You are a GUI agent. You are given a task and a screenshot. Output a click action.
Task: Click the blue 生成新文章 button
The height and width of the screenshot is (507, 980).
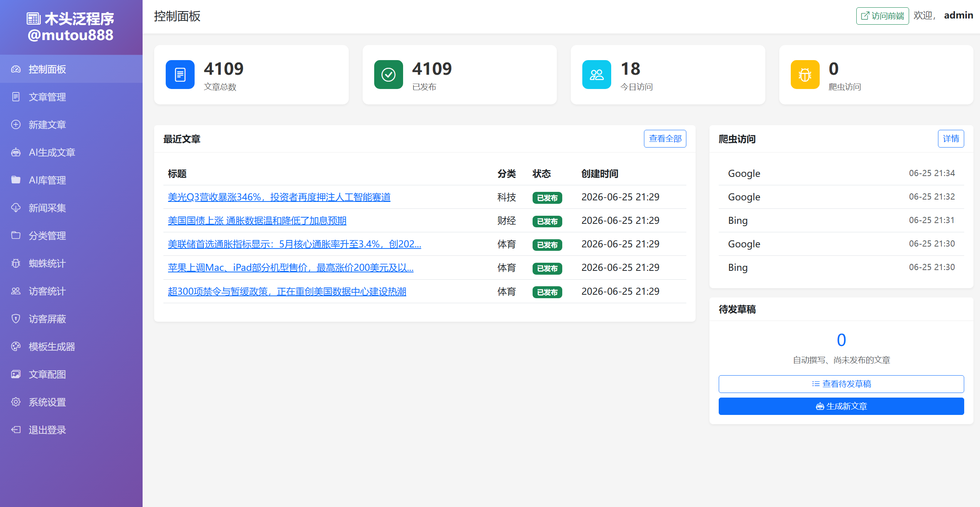[x=841, y=406]
